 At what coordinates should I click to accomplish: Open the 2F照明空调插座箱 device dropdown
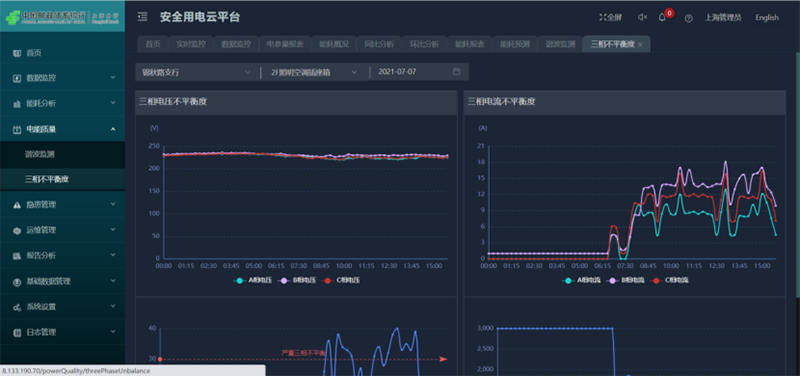313,72
